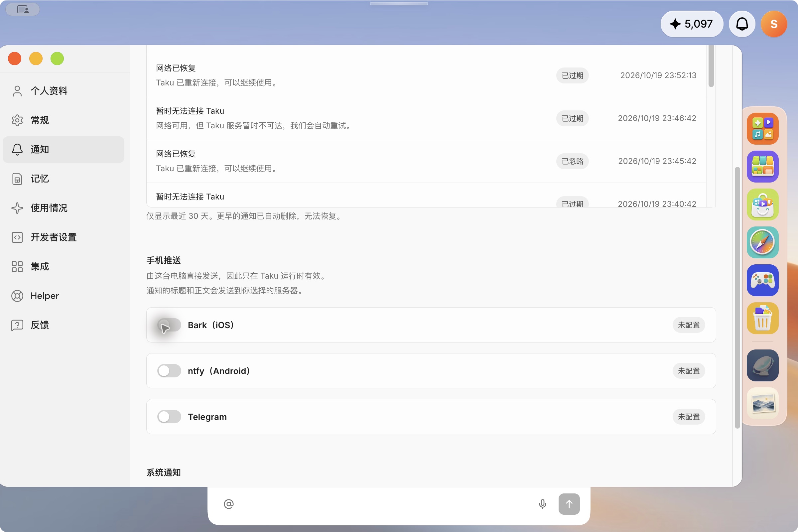Click the notification bell icon at top right
This screenshot has height=532, width=798.
(x=742, y=24)
